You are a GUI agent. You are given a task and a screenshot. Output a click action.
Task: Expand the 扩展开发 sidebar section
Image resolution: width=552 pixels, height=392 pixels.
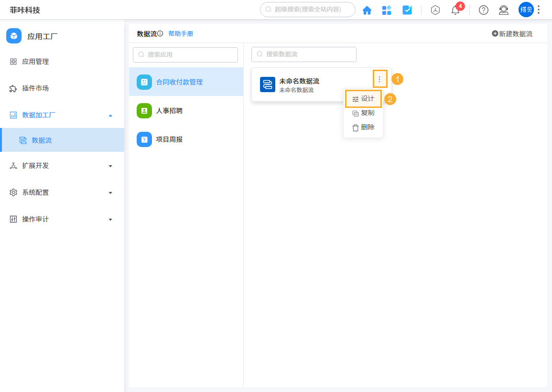coord(110,166)
